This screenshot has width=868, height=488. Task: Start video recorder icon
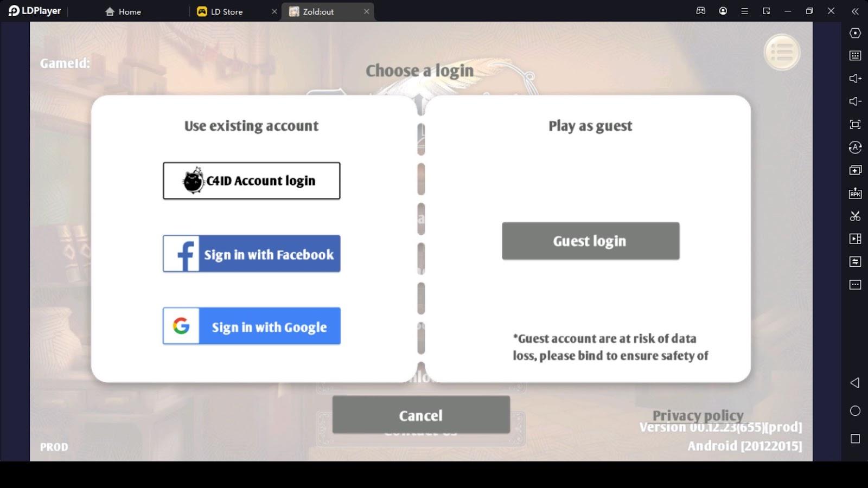[855, 239]
